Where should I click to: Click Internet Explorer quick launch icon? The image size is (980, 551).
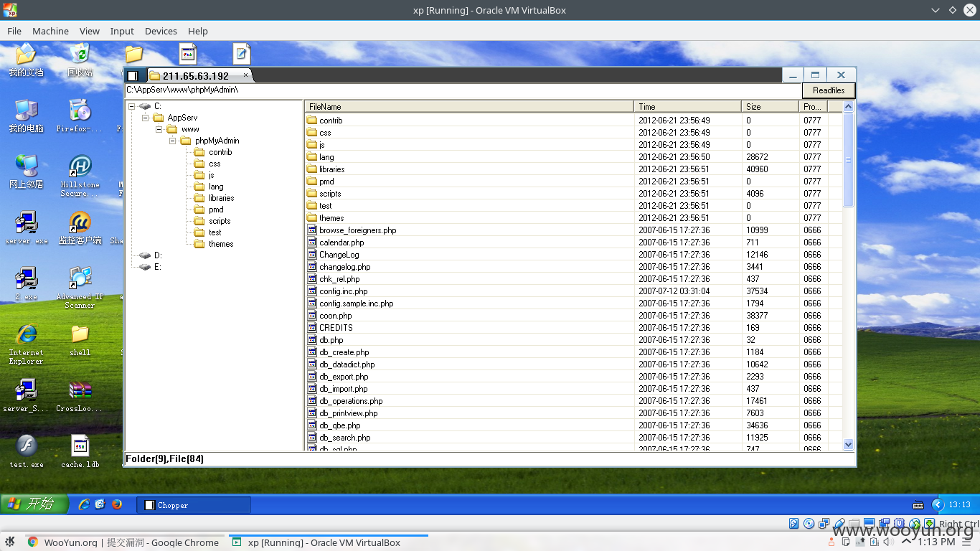pyautogui.click(x=84, y=504)
